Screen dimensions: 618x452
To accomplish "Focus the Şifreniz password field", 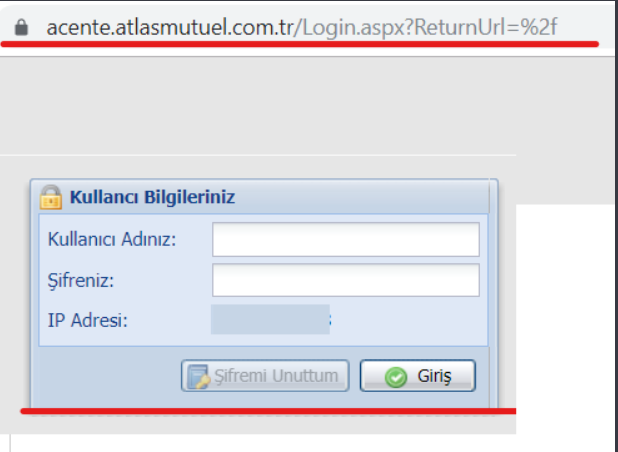I will click(346, 280).
